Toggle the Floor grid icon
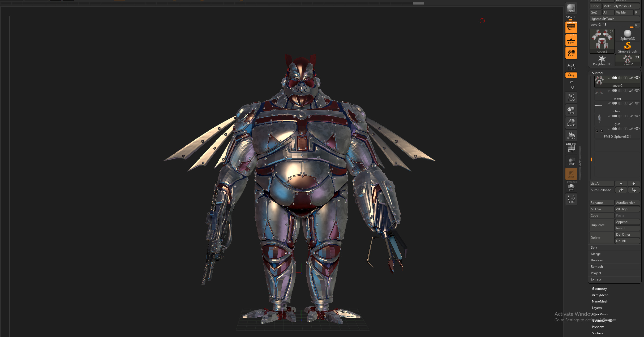The width and height of the screenshot is (644, 337). 571,40
